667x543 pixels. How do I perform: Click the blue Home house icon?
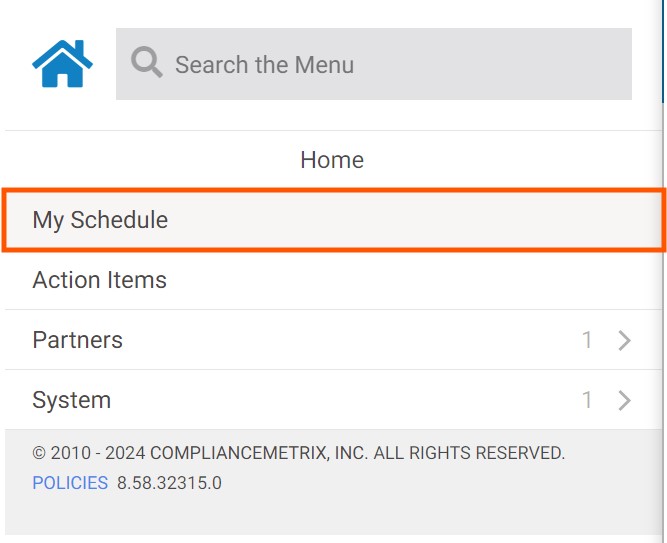tap(62, 63)
